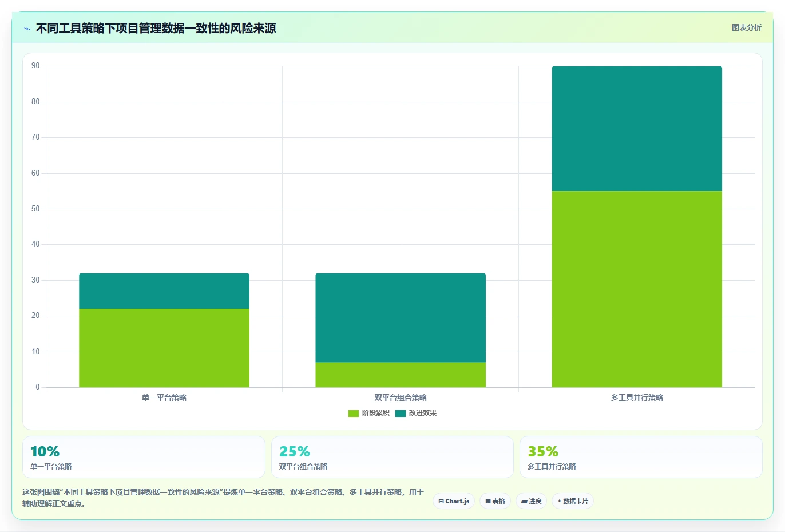
Task: Click the lime segment of the 单一平台策略 bar
Action: [164, 348]
